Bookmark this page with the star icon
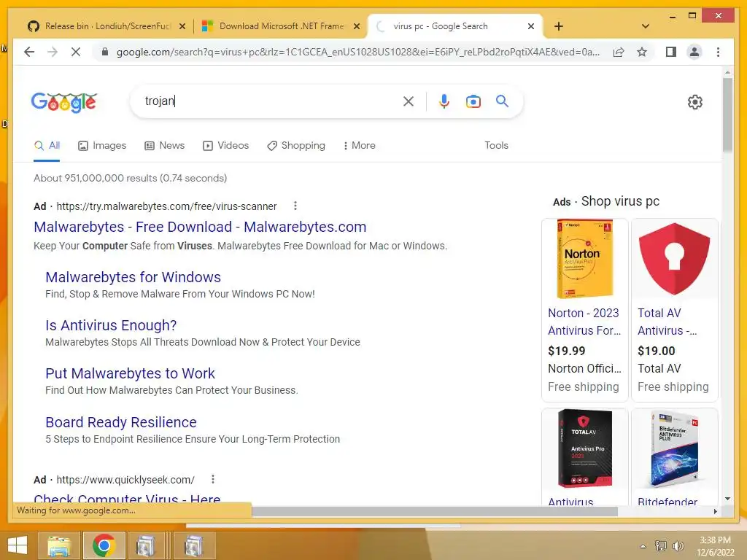The image size is (747, 560). pos(642,52)
